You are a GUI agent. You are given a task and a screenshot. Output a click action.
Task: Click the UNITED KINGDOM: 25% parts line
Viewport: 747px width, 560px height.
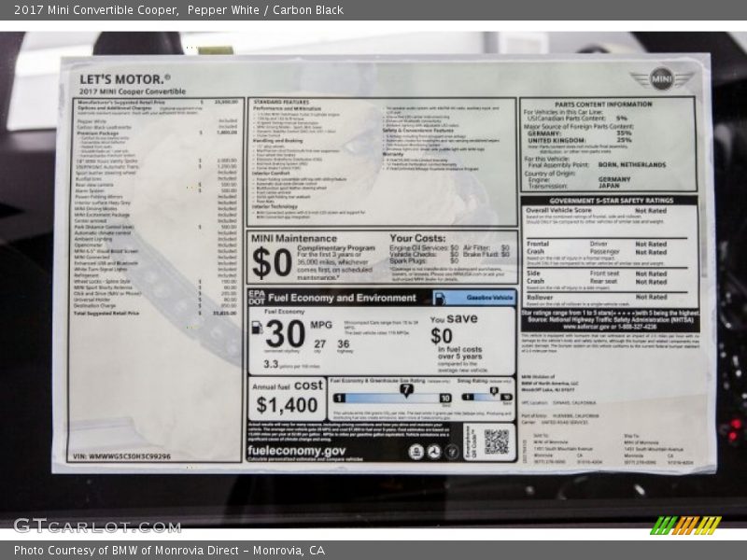[x=580, y=141]
